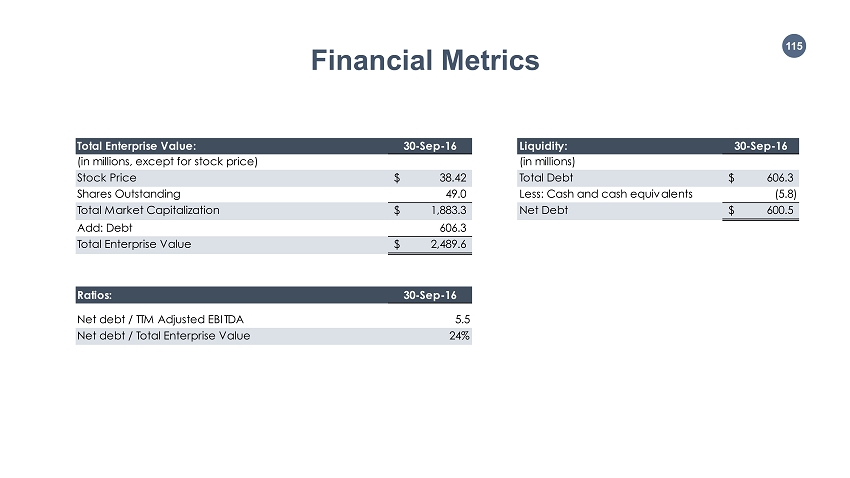Select the Total Debt value in Liquidity table

click(782, 178)
